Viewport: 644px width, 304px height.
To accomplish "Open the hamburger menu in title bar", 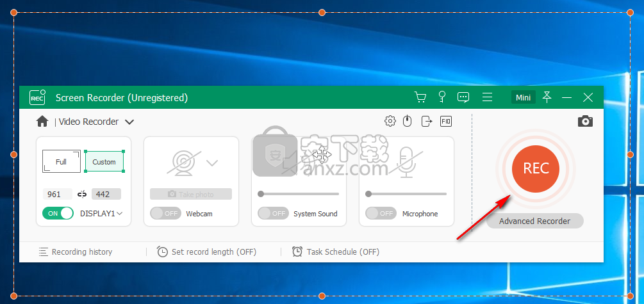I will tap(487, 97).
